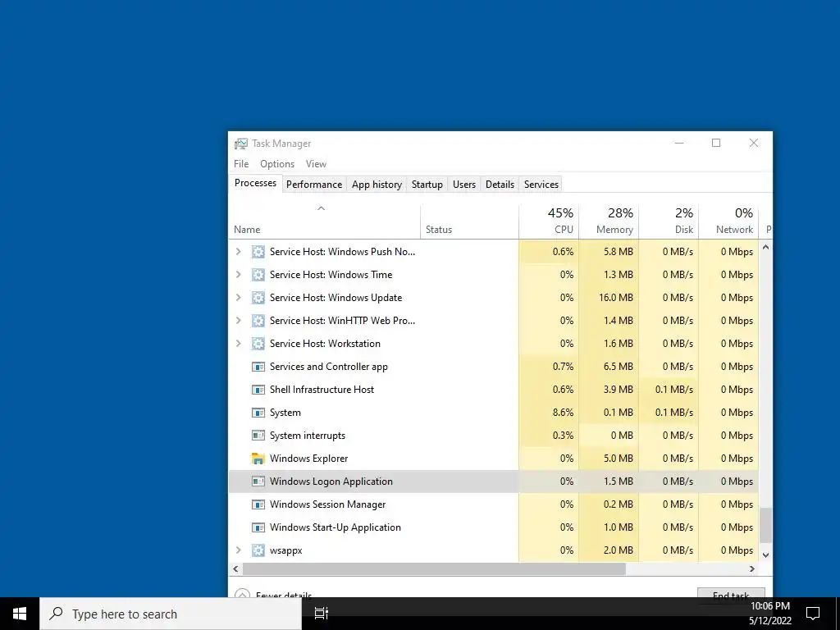Open the Options menu
This screenshot has height=630, width=840.
coord(277,164)
